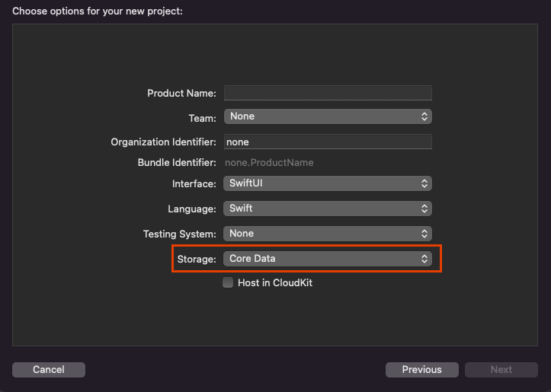Click the 'Host in CloudKit' label text
This screenshot has height=392, width=551.
[275, 282]
